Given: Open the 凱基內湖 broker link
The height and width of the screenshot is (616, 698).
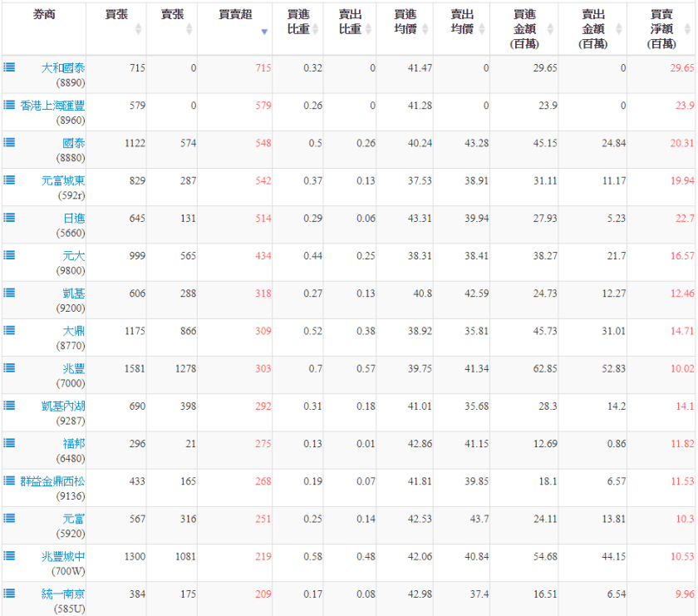Looking at the screenshot, I should coord(63,406).
